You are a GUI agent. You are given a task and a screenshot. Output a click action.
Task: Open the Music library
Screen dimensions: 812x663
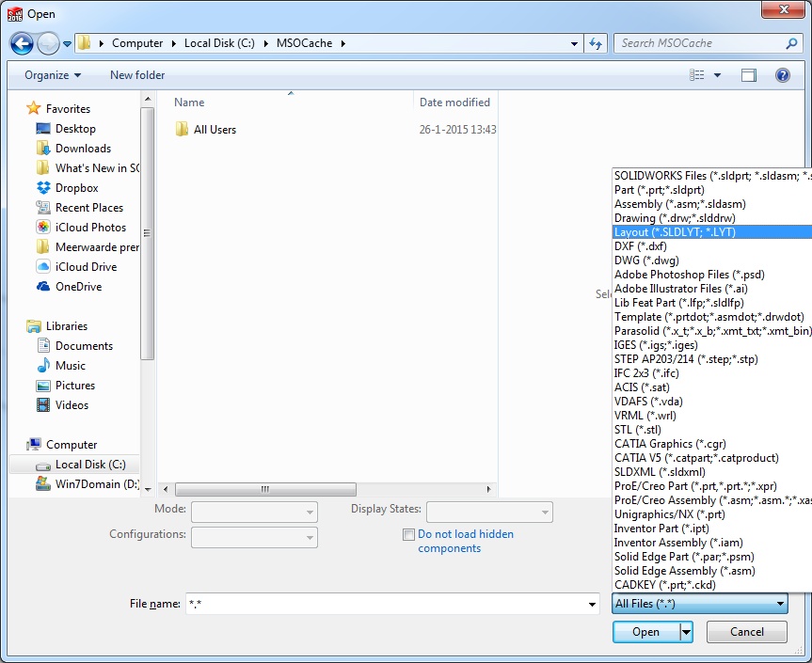point(61,366)
